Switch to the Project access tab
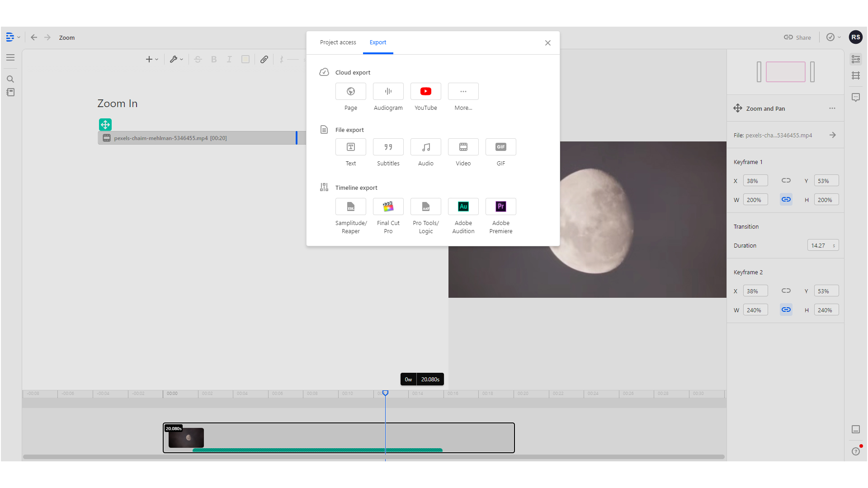The image size is (868, 488). (x=338, y=42)
